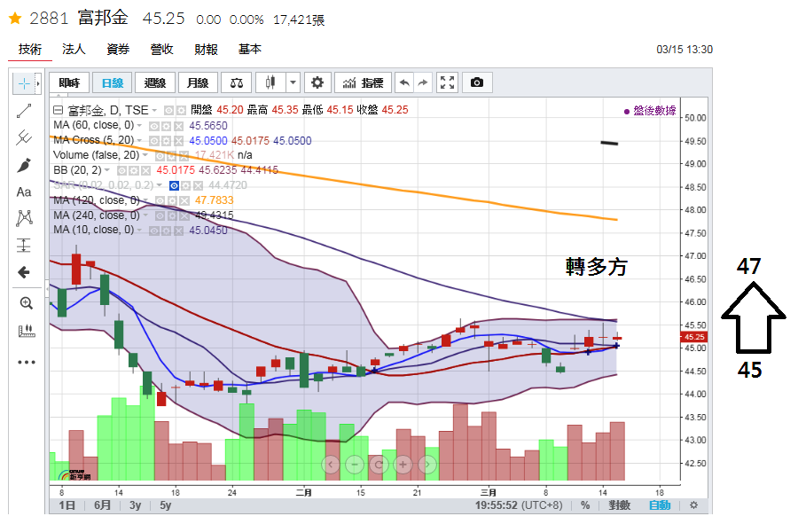Select the pitchfork drawing tool
798x532 pixels.
tap(24, 137)
